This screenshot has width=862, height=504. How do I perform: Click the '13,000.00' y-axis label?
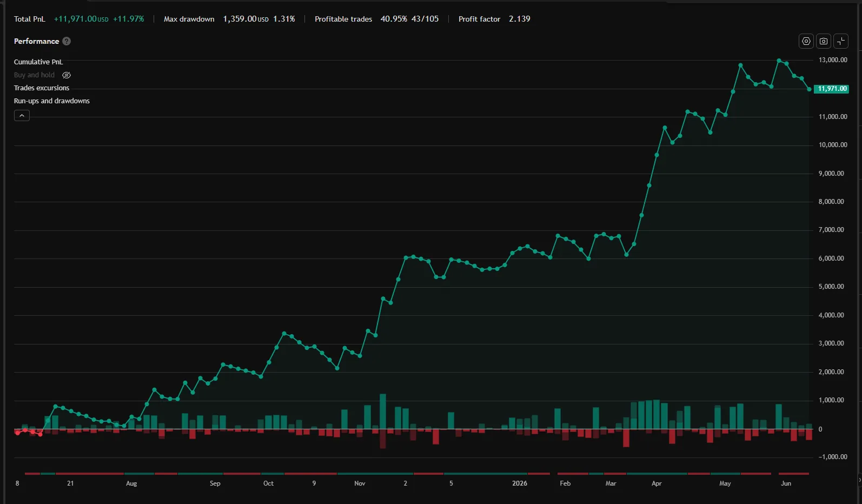[833, 60]
